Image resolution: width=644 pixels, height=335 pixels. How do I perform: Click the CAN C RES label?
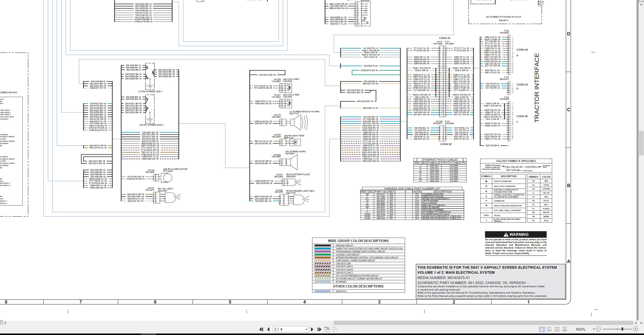291,95
